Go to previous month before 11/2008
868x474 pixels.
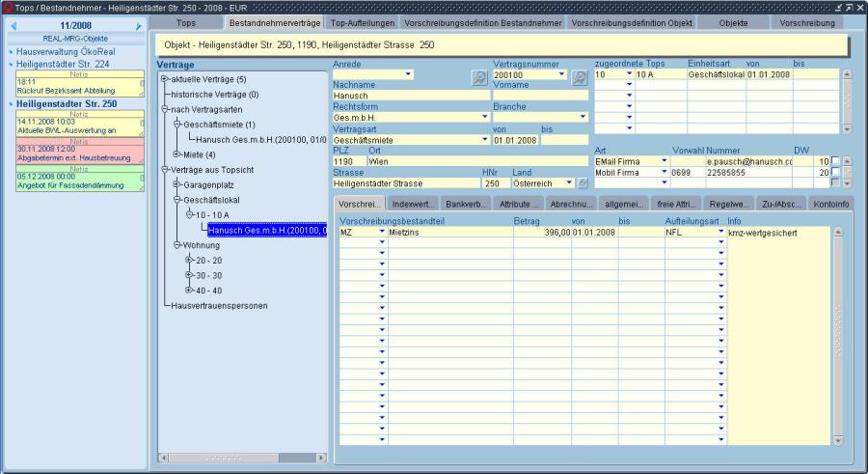click(14, 26)
